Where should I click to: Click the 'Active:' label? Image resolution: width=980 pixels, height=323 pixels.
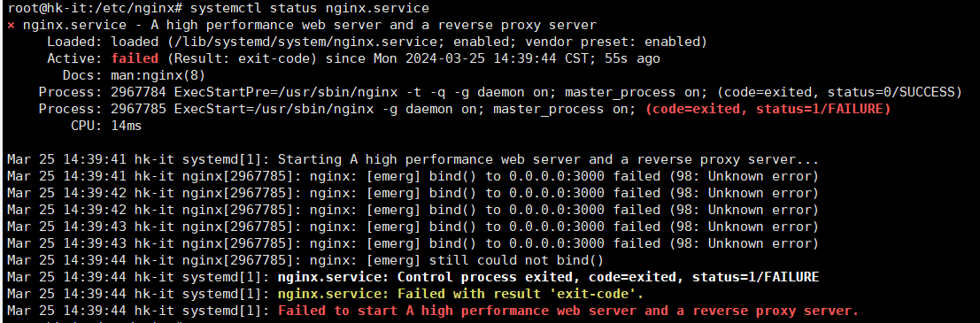(75, 58)
